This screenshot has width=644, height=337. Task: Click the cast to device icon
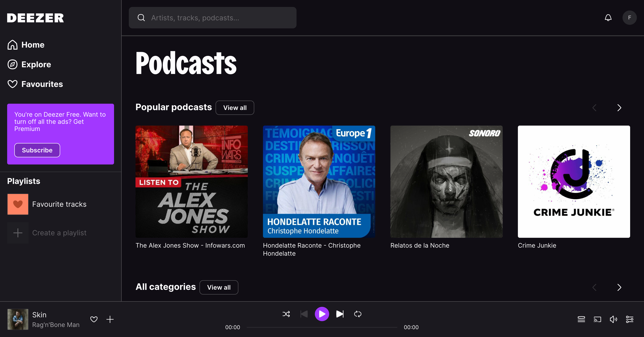point(597,319)
